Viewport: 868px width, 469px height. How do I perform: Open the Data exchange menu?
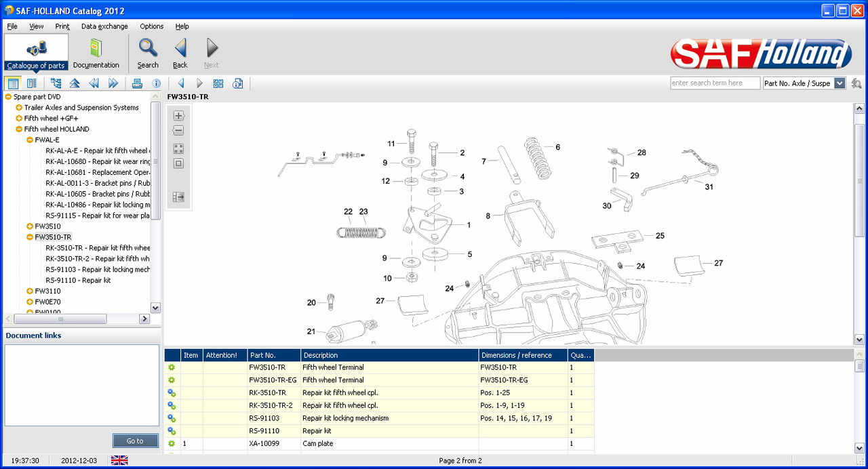[x=104, y=26]
